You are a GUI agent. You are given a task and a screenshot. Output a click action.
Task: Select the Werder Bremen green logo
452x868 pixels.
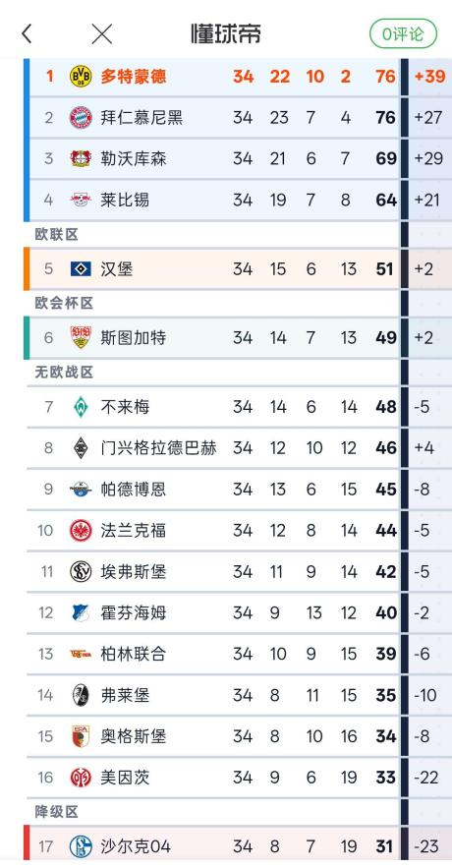(81, 407)
